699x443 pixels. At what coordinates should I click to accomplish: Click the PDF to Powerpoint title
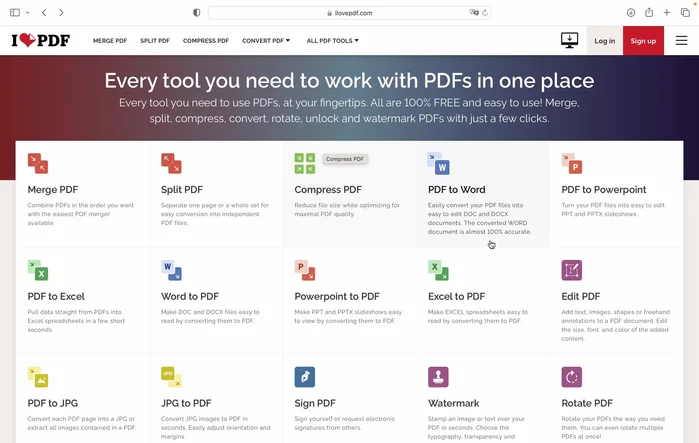coord(604,190)
